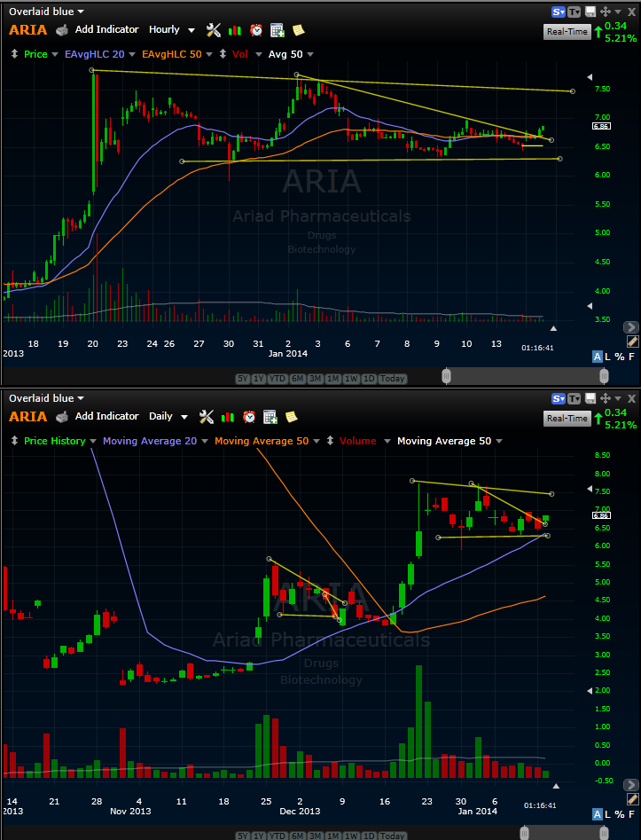
Task: Toggle L log scale in Daily chart
Action: [608, 814]
